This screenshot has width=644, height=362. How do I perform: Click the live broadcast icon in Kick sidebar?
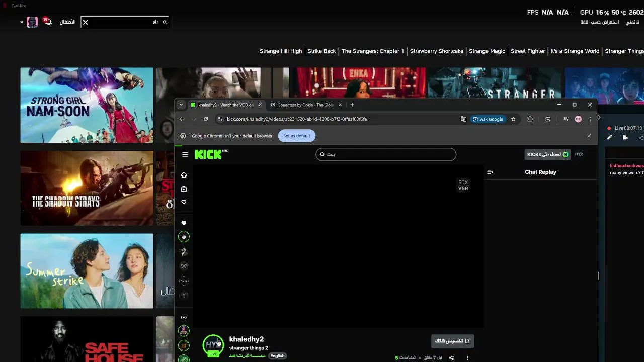[184, 317]
